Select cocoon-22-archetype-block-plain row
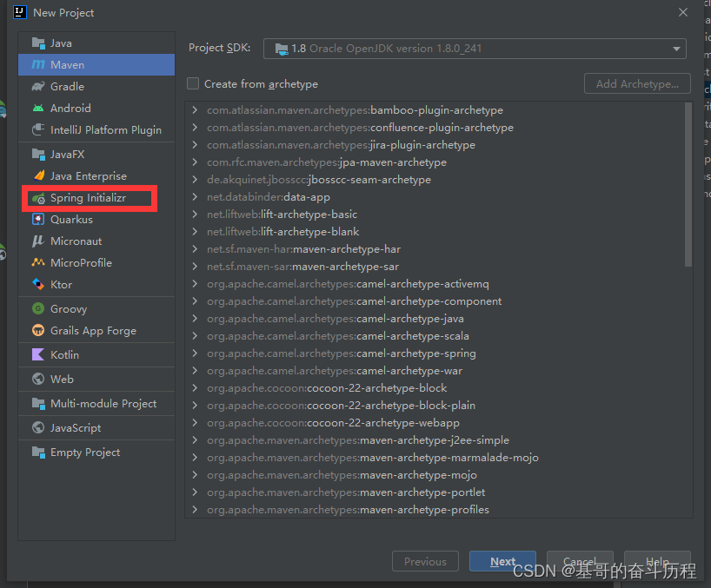Image resolution: width=711 pixels, height=588 pixels. (x=435, y=405)
